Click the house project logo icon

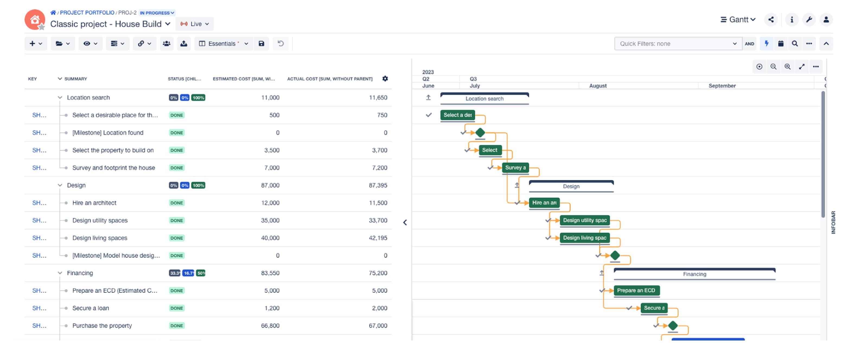coord(35,20)
